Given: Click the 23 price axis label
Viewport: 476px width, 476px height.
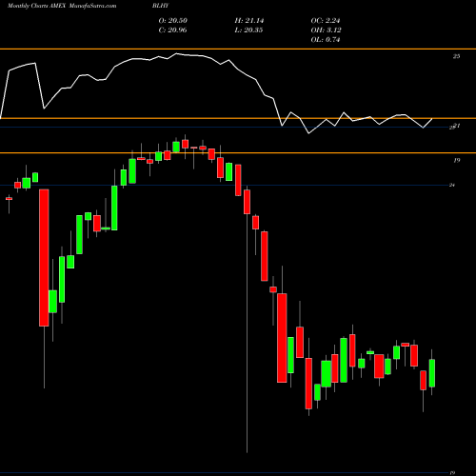Looking at the screenshot, I should pos(456,56).
